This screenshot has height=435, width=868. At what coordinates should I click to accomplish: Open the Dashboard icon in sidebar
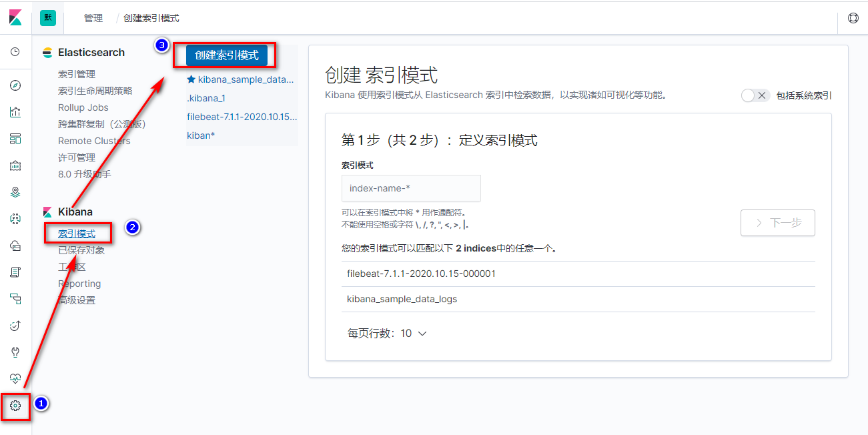pos(15,139)
